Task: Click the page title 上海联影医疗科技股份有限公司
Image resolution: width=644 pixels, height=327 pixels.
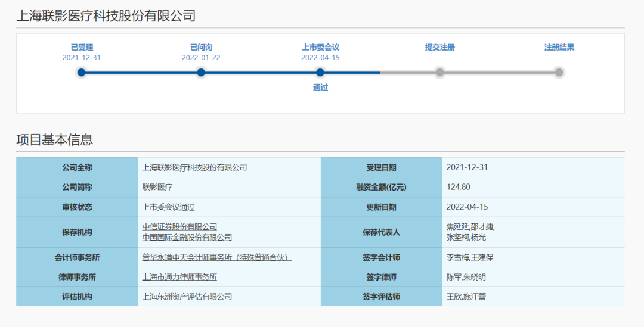Action: [106, 15]
